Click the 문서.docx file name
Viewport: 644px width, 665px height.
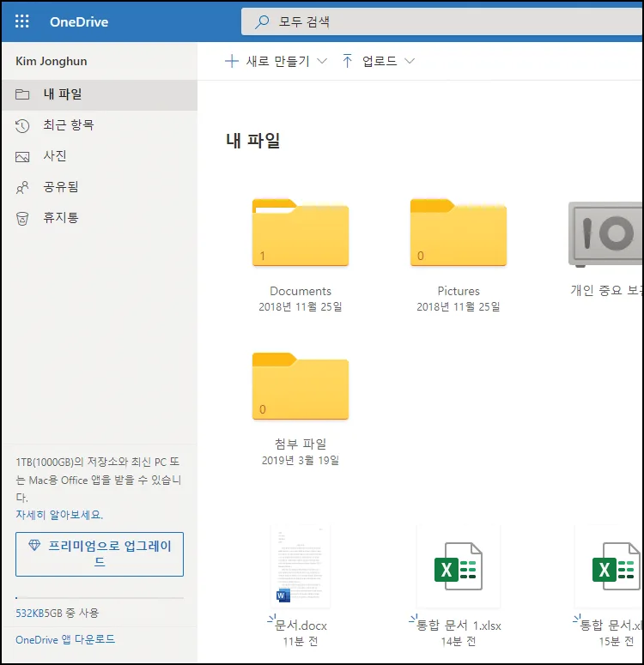pyautogui.click(x=301, y=626)
